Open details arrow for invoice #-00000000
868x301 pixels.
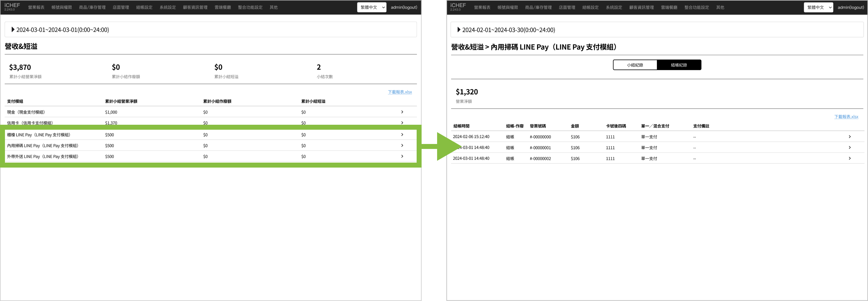[x=849, y=137]
